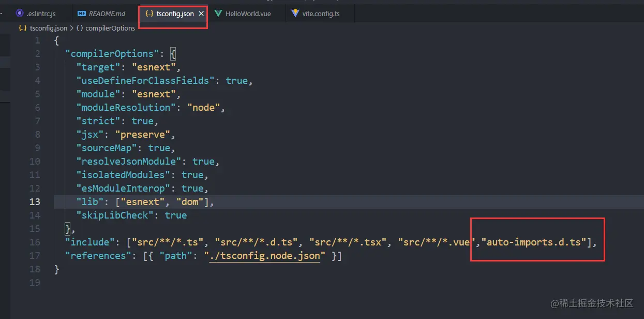This screenshot has height=319, width=644.
Task: Click the ESLint icon on .eslintrc.js tab
Action: click(20, 13)
